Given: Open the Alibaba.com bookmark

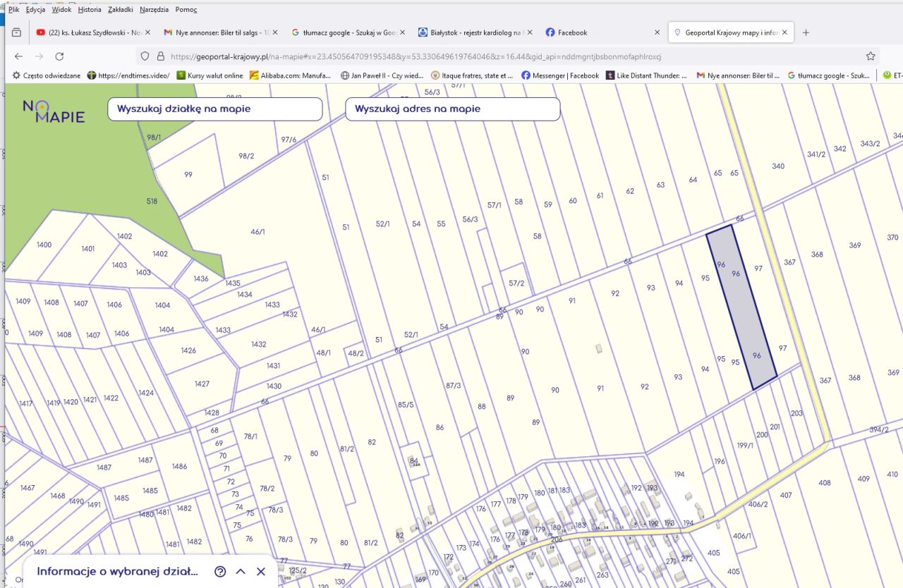Looking at the screenshot, I should click(x=292, y=75).
